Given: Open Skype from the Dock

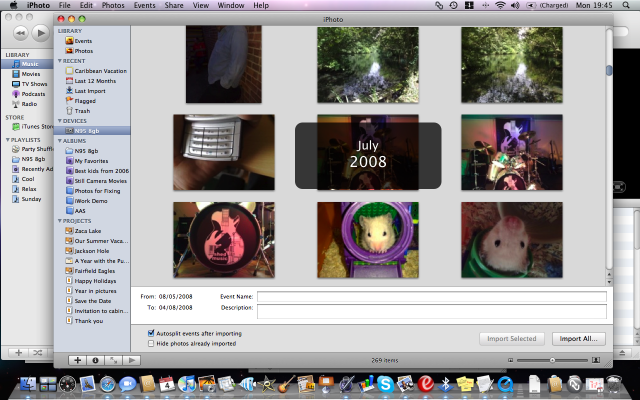Looking at the screenshot, I should point(385,384).
